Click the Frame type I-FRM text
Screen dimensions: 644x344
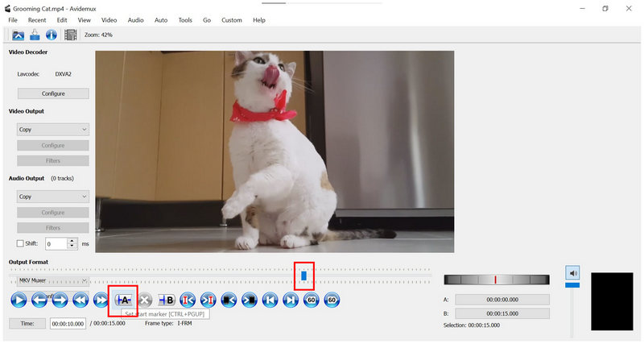[x=168, y=323]
